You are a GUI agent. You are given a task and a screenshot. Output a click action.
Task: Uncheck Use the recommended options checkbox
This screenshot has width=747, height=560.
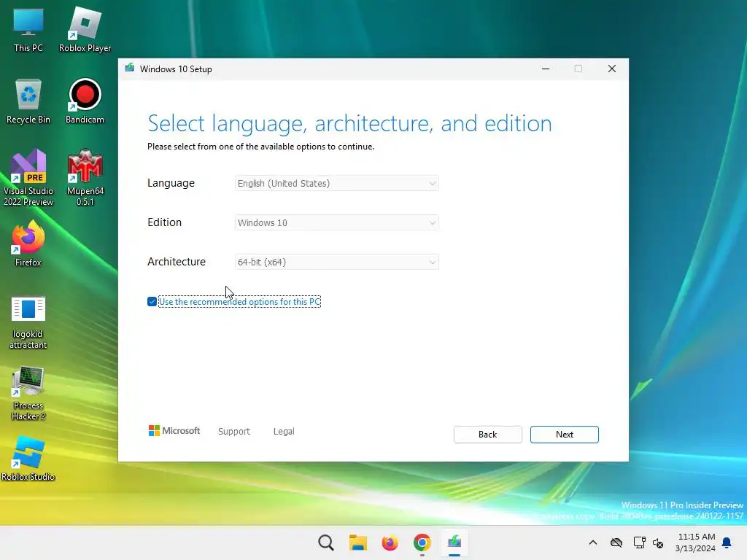click(152, 301)
